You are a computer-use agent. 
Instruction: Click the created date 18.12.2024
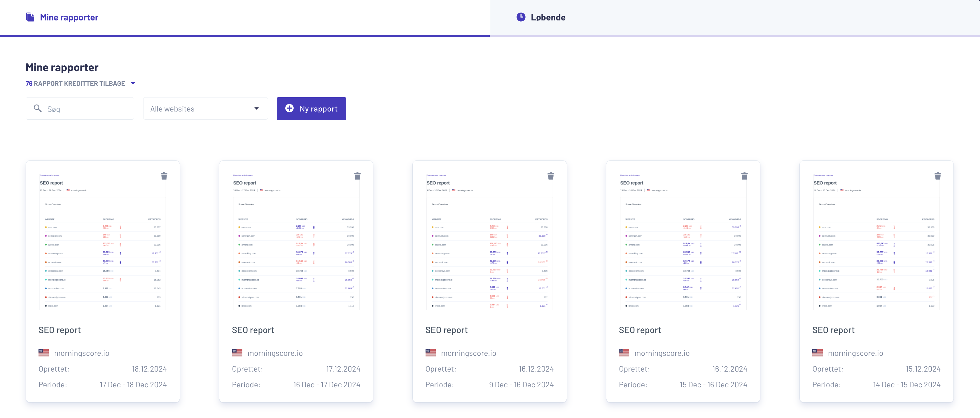coord(150,369)
